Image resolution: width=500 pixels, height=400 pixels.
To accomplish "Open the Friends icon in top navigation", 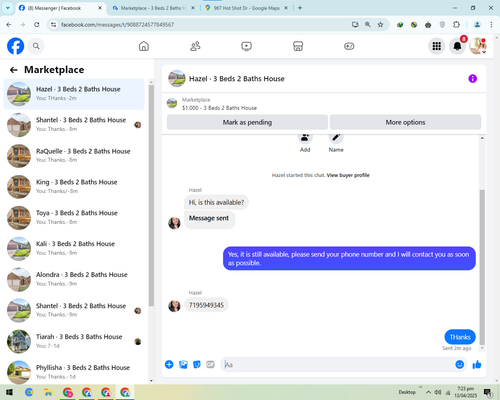I will 195,46.
